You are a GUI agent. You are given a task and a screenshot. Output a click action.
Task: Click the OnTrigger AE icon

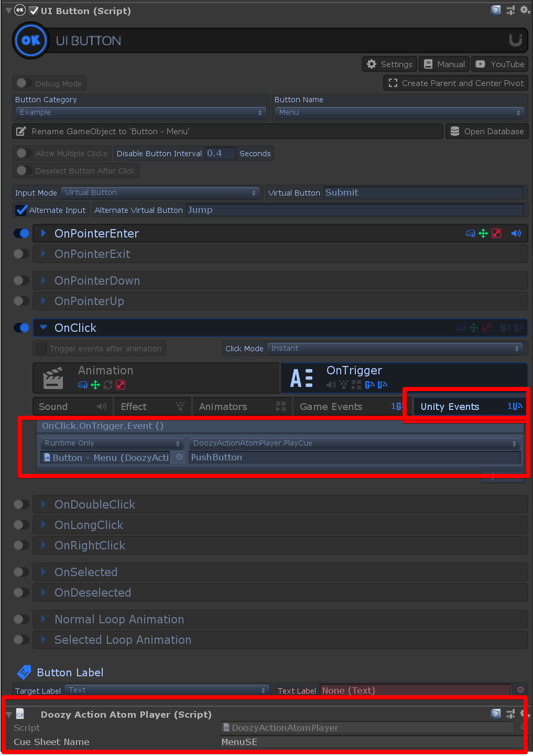(x=302, y=379)
